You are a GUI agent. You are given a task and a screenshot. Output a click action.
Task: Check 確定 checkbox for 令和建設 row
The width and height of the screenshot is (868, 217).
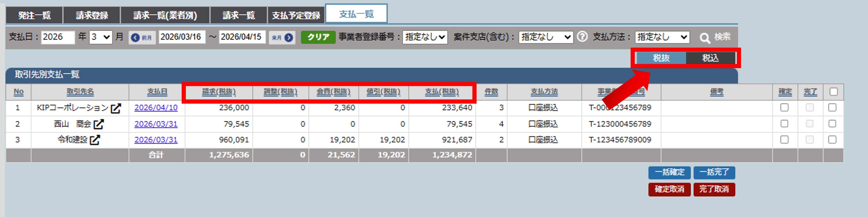pyautogui.click(x=784, y=140)
